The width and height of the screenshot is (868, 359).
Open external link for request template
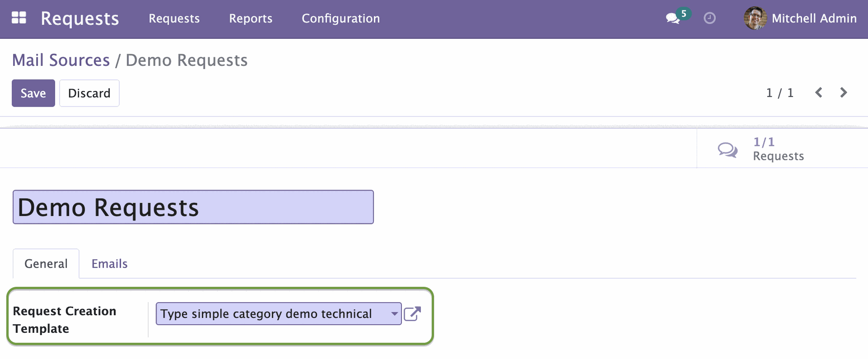click(x=412, y=313)
